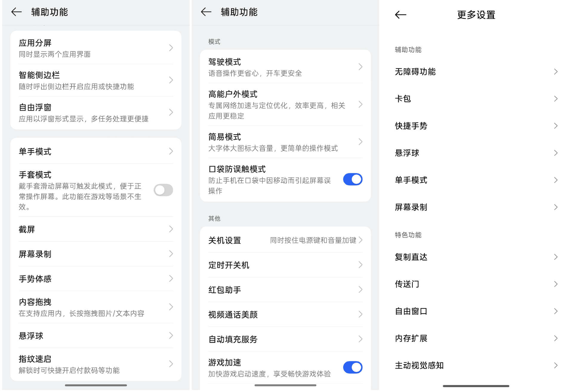Tap chevron beside 指纹速启

tap(171, 364)
